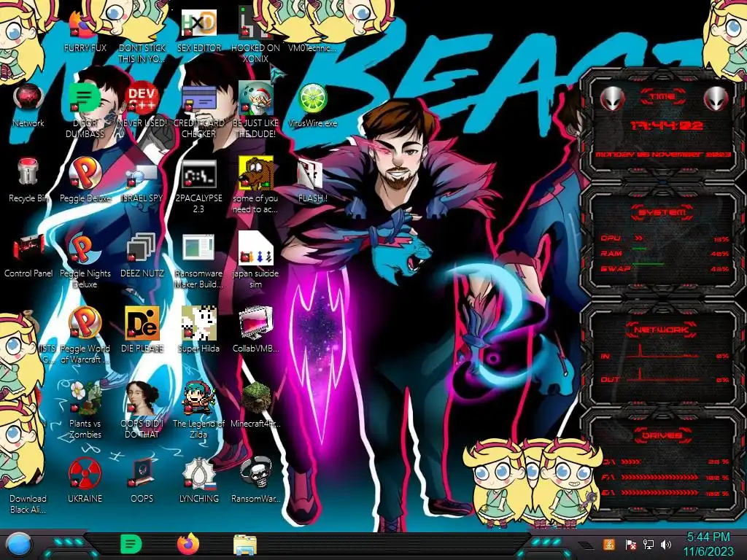Open the LYNCHING shortcut
Screen dimensions: 747x560
coord(199,480)
